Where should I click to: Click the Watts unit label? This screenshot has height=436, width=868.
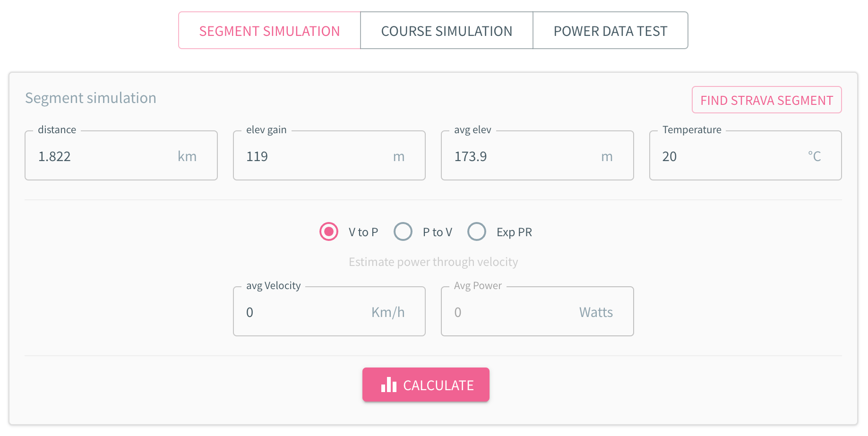(596, 312)
